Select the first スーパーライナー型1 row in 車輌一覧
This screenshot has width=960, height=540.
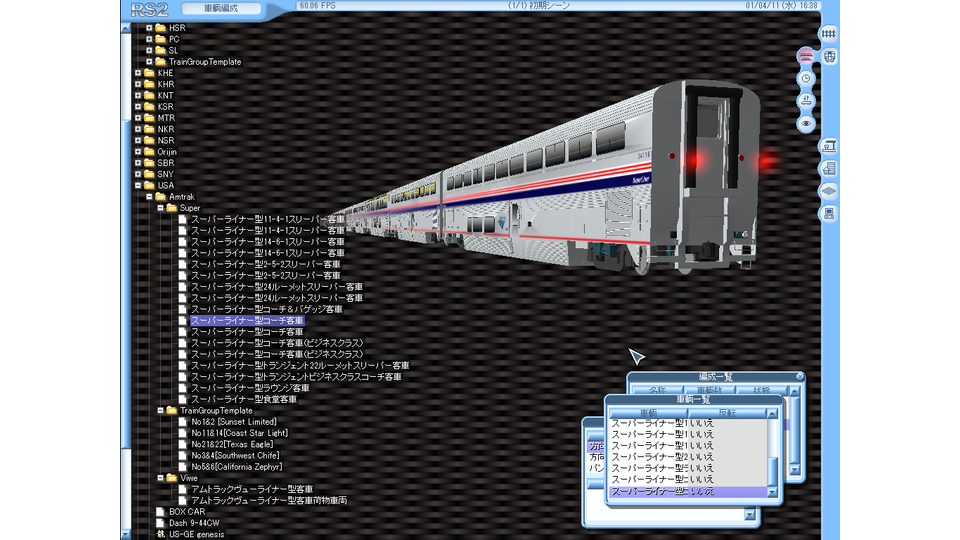point(688,423)
